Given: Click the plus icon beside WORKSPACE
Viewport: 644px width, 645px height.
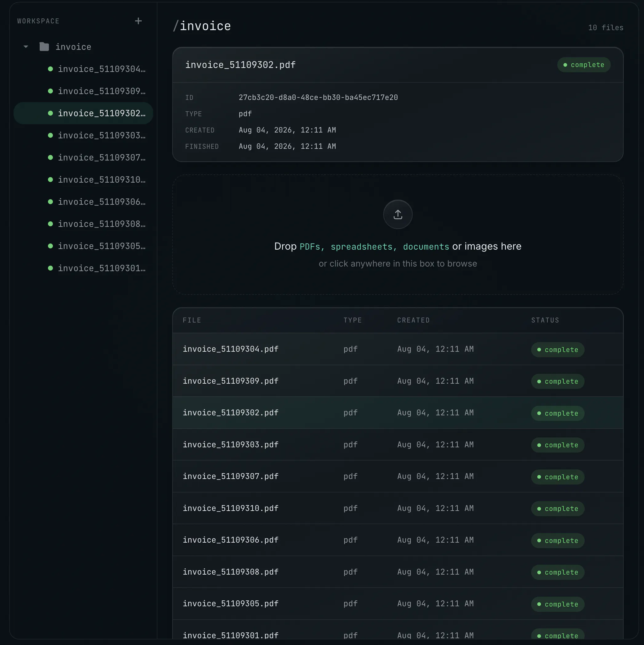Looking at the screenshot, I should pos(138,21).
